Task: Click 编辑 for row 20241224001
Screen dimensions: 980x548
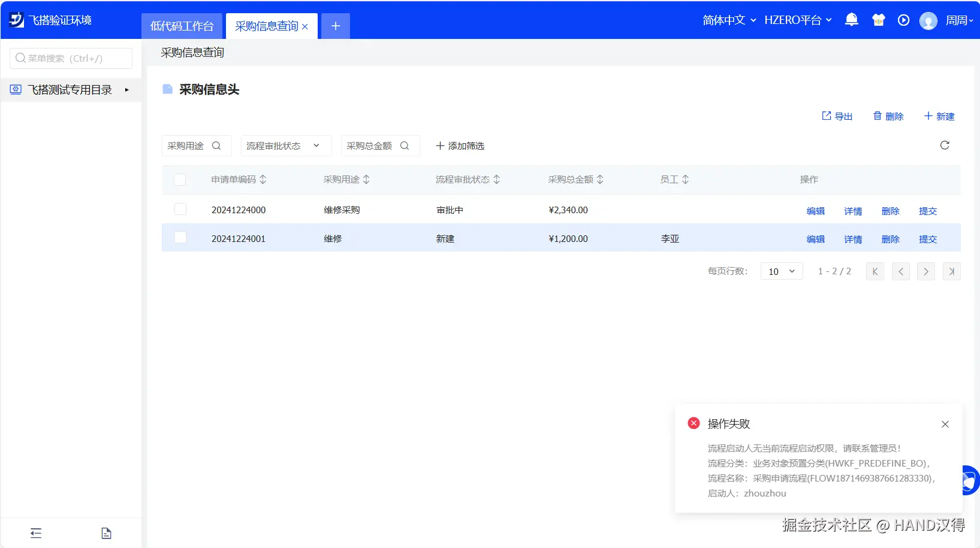Action: point(816,239)
